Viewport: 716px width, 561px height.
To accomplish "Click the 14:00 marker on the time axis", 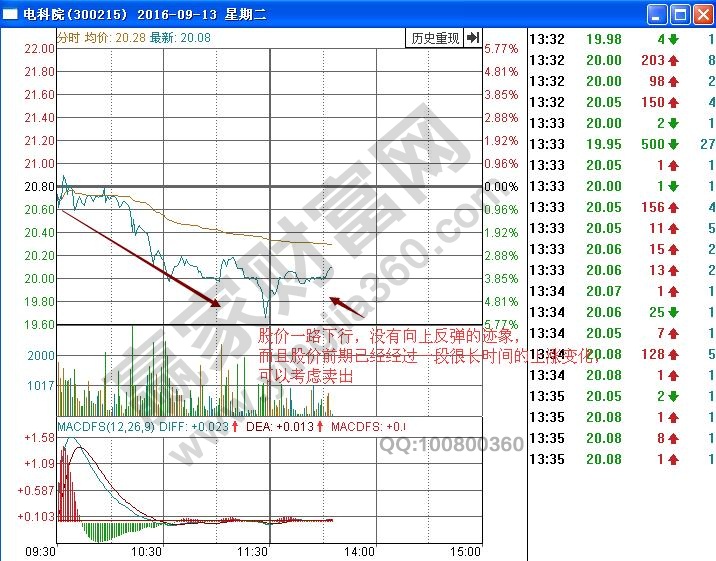I will pos(360,551).
